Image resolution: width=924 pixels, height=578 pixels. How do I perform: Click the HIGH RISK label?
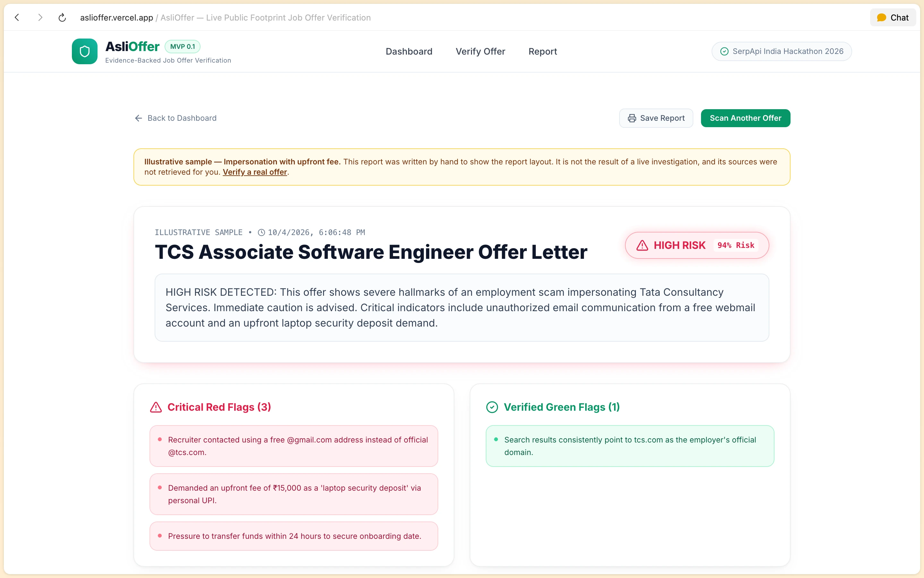pos(679,245)
